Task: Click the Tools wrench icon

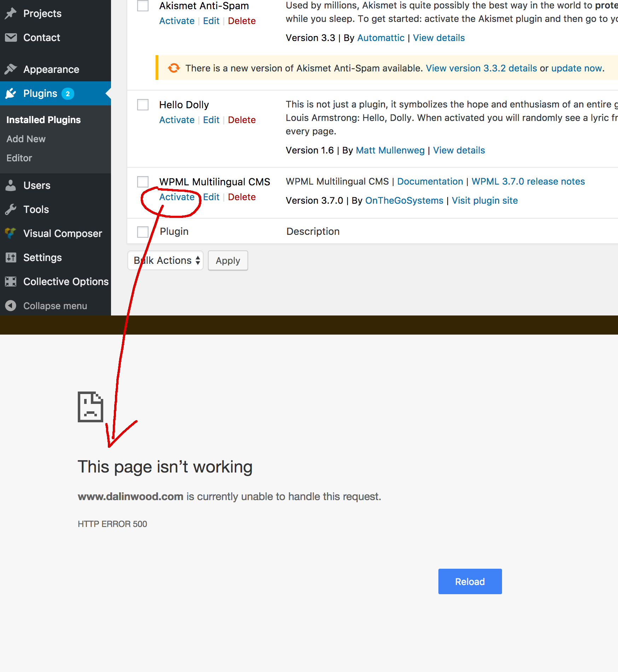Action: coord(11,209)
